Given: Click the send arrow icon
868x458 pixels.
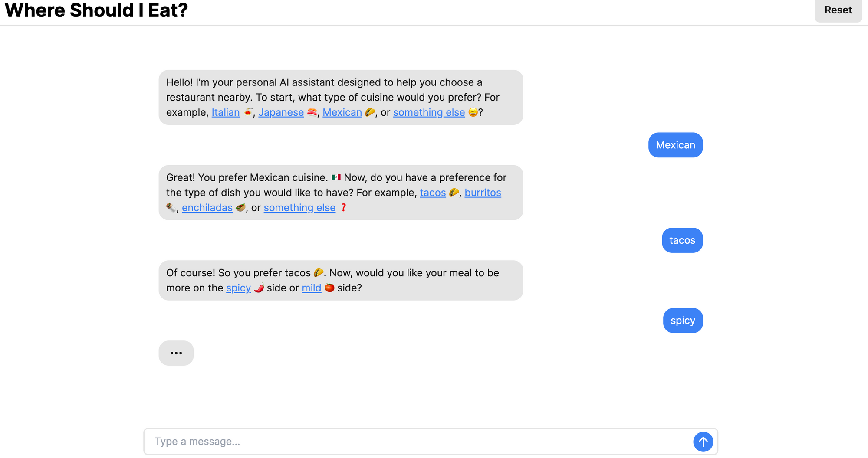Looking at the screenshot, I should pyautogui.click(x=703, y=442).
